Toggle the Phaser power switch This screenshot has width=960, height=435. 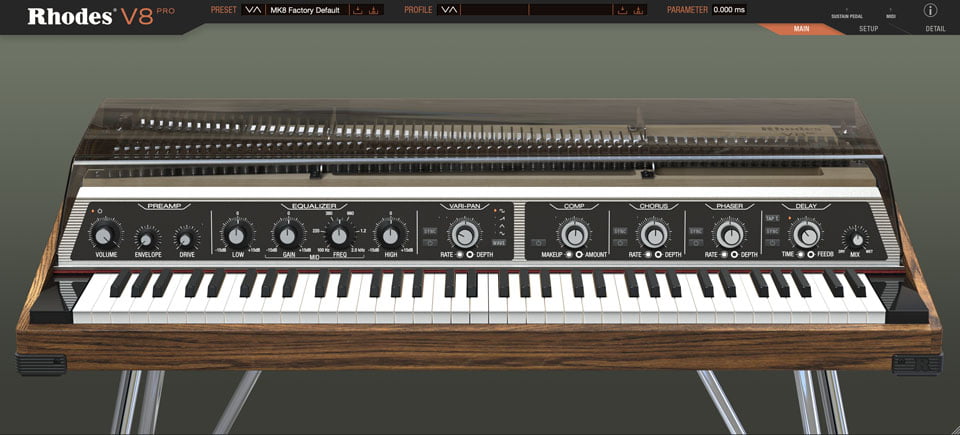pyautogui.click(x=696, y=242)
